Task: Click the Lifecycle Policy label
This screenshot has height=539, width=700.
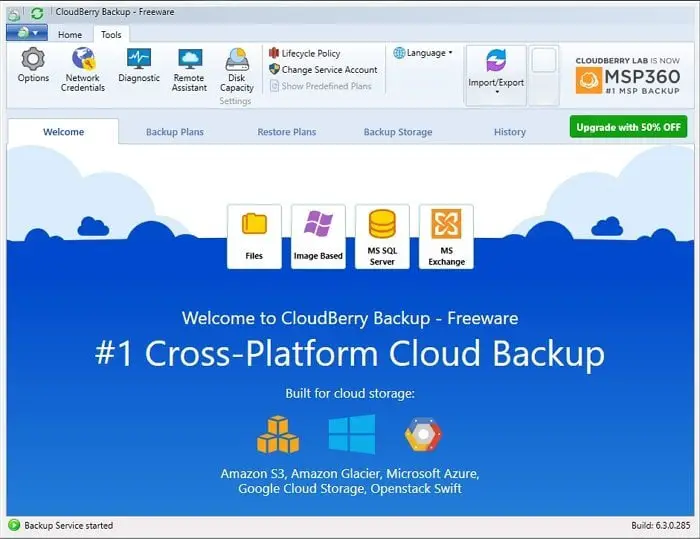Action: [x=311, y=53]
